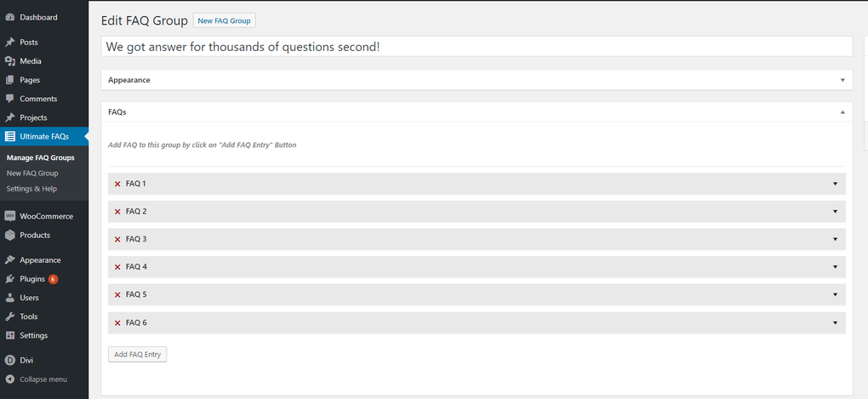868x399 pixels.
Task: Click the Dashboard gauge icon
Action: [10, 17]
